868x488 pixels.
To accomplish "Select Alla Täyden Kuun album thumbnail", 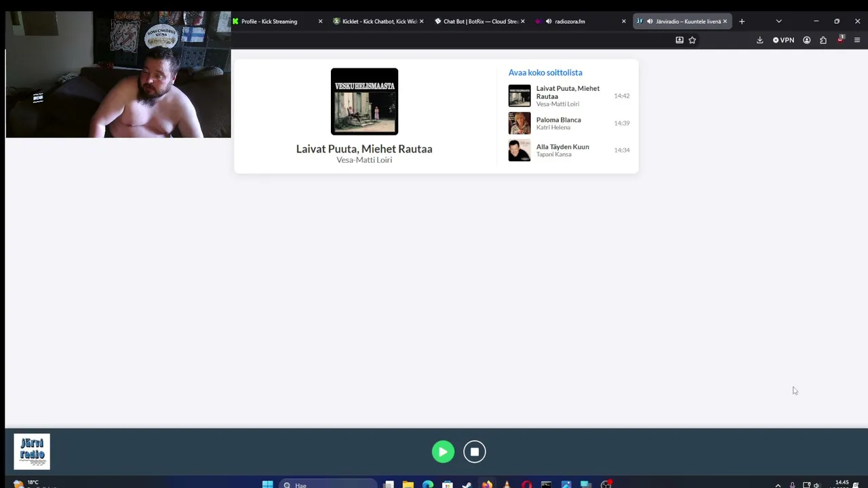I will tap(519, 150).
